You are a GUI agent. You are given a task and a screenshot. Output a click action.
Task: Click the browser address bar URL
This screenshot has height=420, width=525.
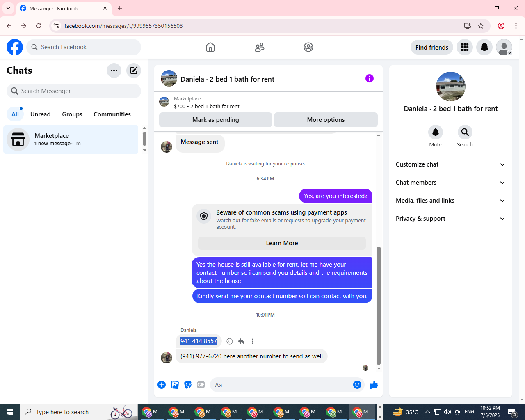(123, 26)
